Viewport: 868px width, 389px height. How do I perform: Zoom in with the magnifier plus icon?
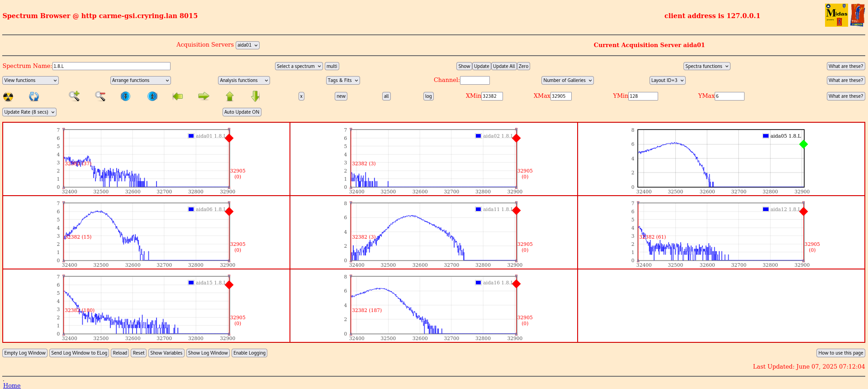pyautogui.click(x=74, y=96)
